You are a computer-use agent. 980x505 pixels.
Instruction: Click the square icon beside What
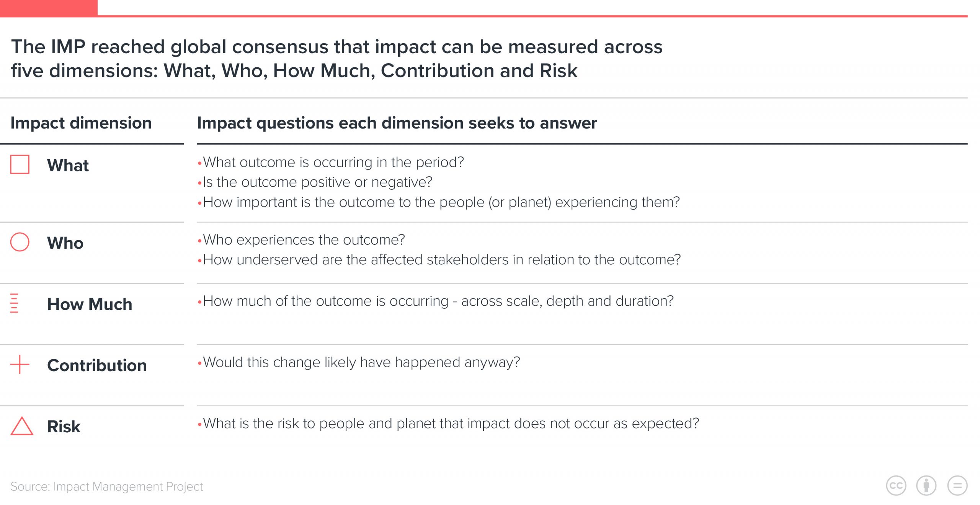[20, 165]
